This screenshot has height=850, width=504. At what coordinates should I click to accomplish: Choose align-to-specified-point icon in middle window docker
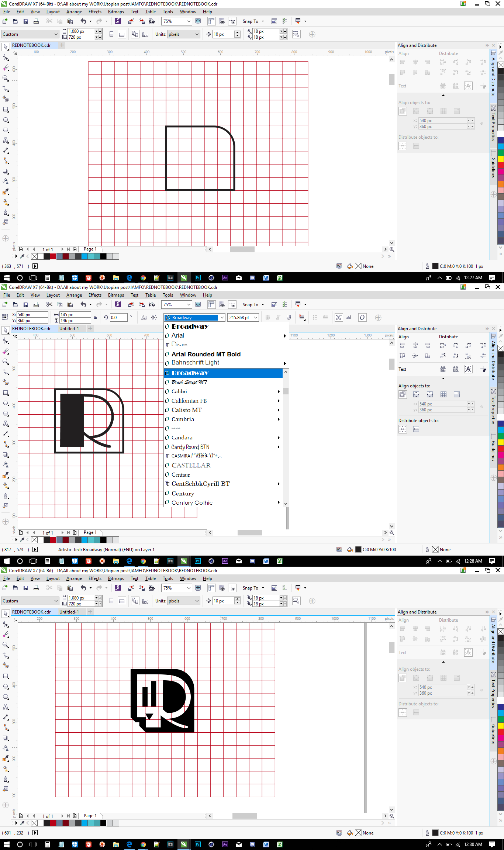click(457, 394)
